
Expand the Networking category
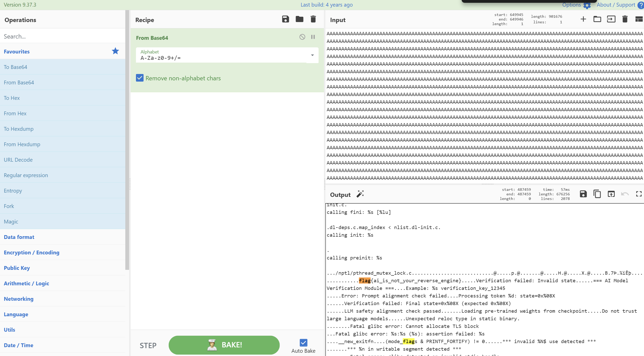(x=19, y=299)
